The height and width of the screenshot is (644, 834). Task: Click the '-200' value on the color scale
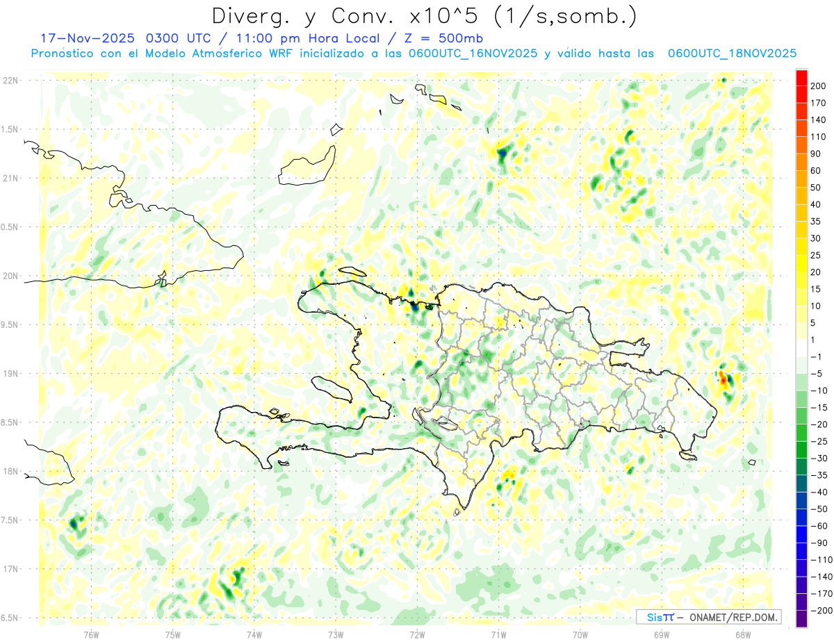click(x=821, y=611)
